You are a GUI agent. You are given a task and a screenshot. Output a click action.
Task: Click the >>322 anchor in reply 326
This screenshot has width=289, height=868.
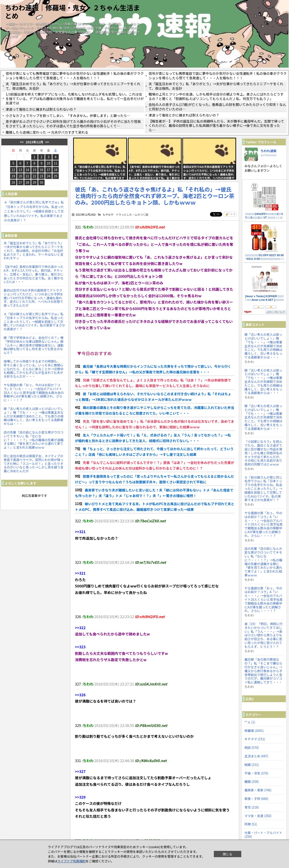[x=80, y=628]
